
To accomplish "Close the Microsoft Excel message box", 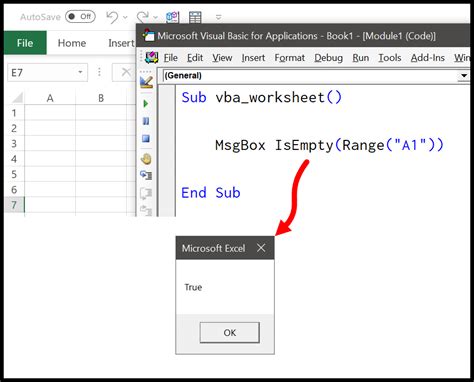I will [x=261, y=248].
